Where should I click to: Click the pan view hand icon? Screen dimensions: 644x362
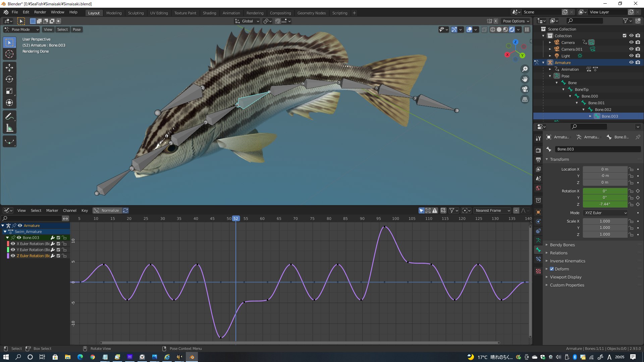click(525, 79)
